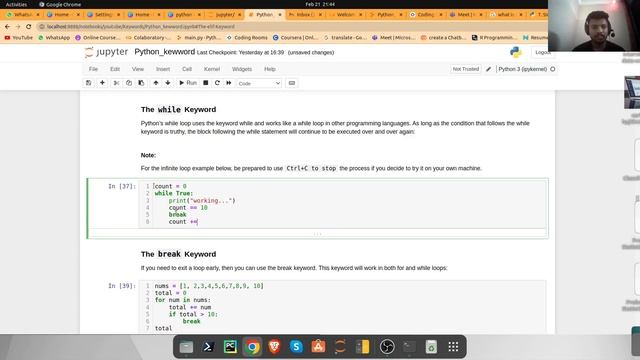Open the YouTube bookmark
The height and width of the screenshot is (360, 640).
pos(18,38)
